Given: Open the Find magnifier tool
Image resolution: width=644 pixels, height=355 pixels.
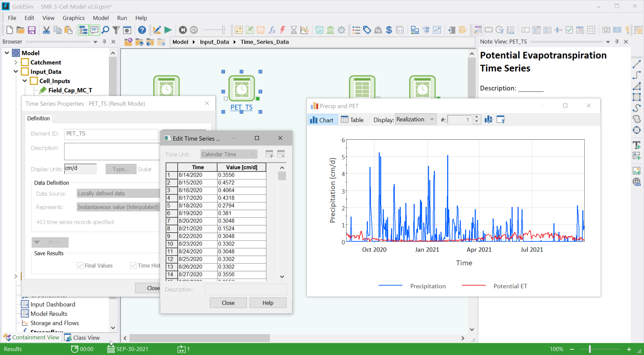Looking at the screenshot, I should coord(105,30).
